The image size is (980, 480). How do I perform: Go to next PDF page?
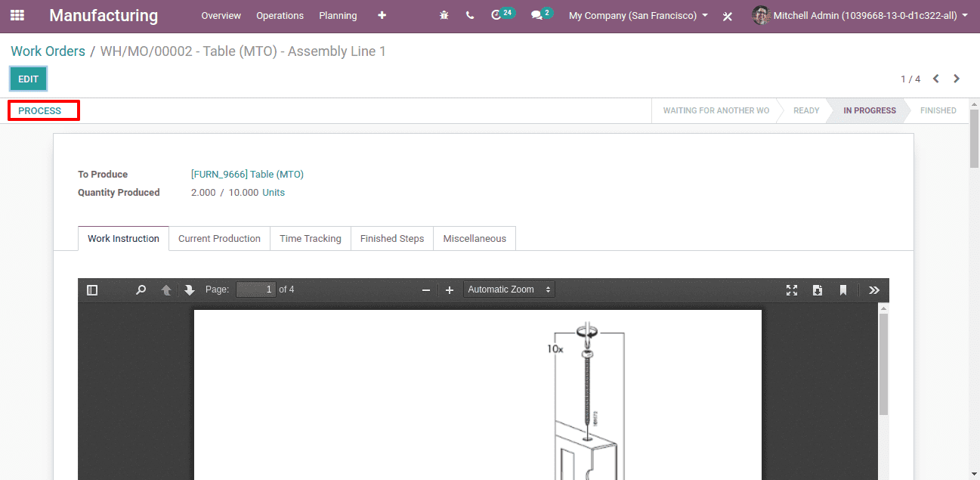pos(189,290)
